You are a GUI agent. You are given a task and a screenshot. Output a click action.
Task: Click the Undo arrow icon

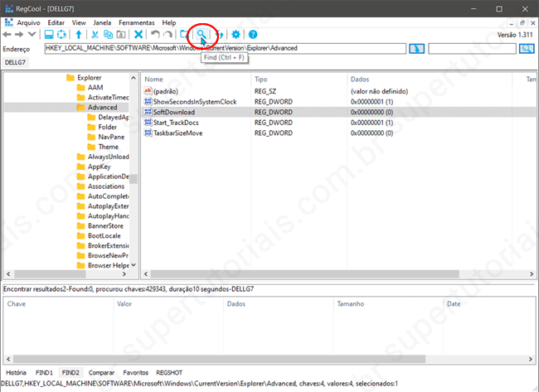[x=154, y=34]
